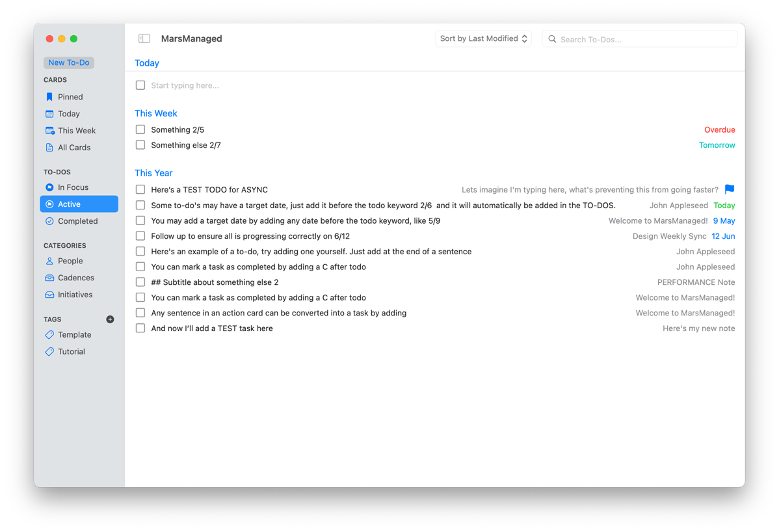Tick the 'Here's a TEST TODO for ASYNC' checkbox
Viewport: 779px width, 532px height.
(x=140, y=190)
